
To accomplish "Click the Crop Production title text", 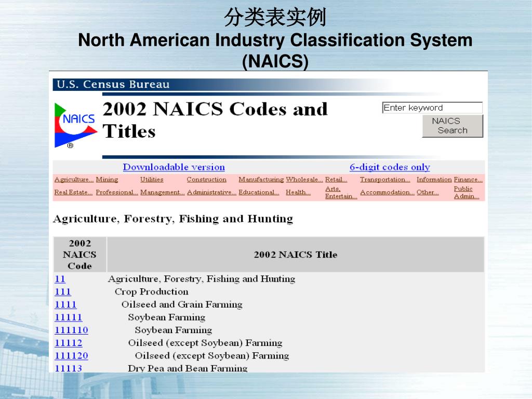I will [x=151, y=292].
